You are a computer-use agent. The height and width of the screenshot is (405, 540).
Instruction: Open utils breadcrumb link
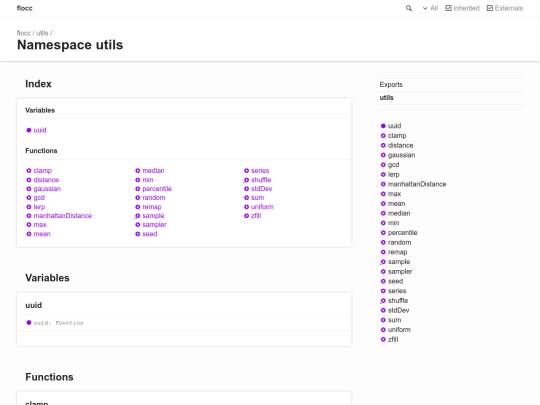(x=42, y=33)
